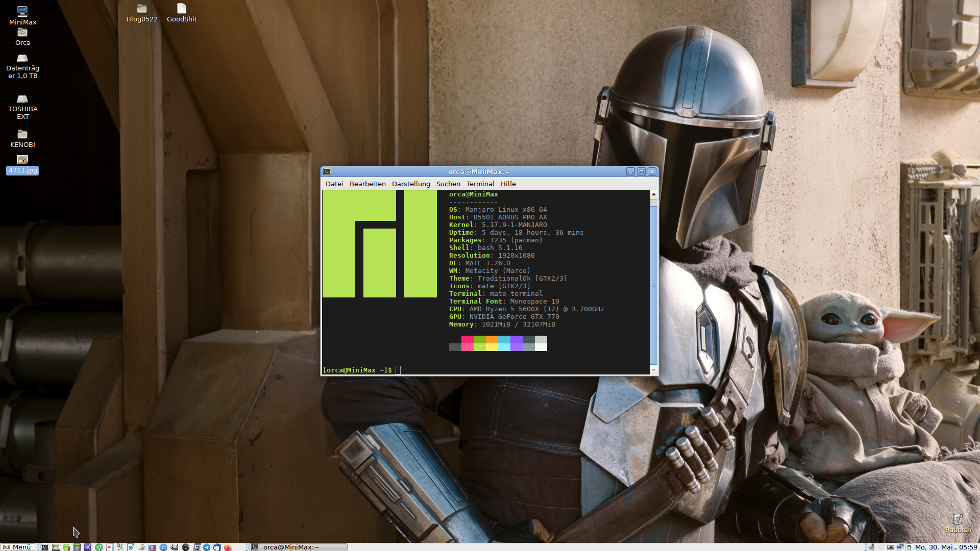
Task: Open Telegram from the panel
Action: tap(206, 547)
